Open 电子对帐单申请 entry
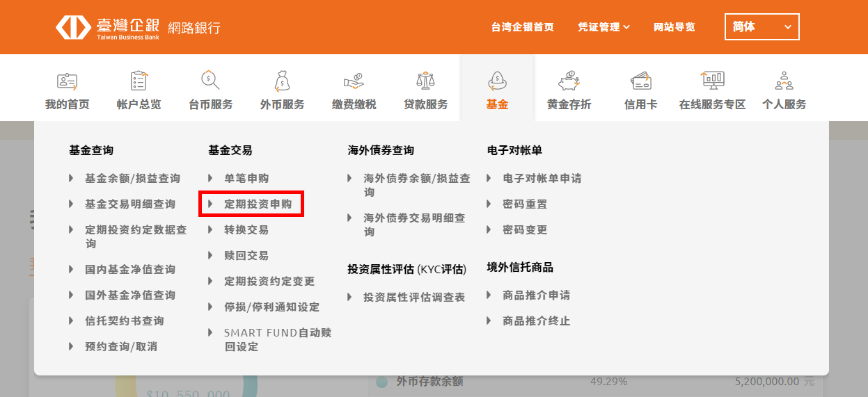Screen dimensions: 868x397 tap(542, 179)
